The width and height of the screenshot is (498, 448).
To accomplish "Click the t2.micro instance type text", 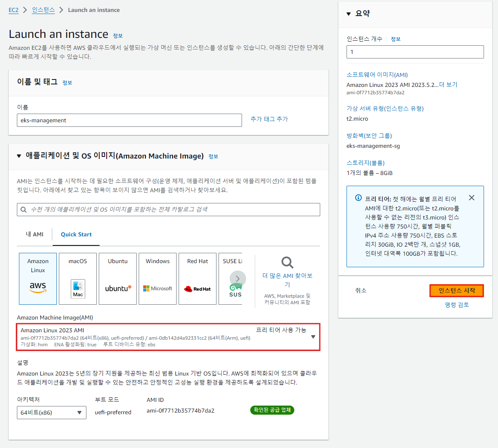I will [357, 119].
